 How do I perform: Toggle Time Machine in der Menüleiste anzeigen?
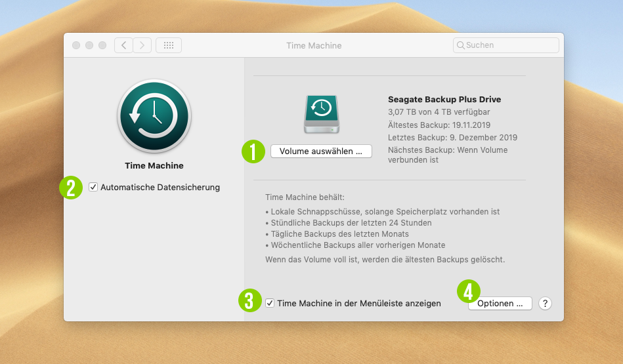tap(270, 303)
